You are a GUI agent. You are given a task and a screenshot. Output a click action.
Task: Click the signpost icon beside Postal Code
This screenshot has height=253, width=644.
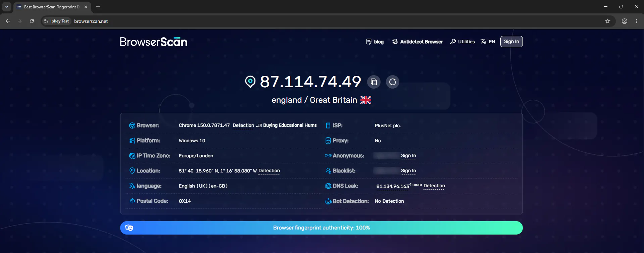click(132, 201)
